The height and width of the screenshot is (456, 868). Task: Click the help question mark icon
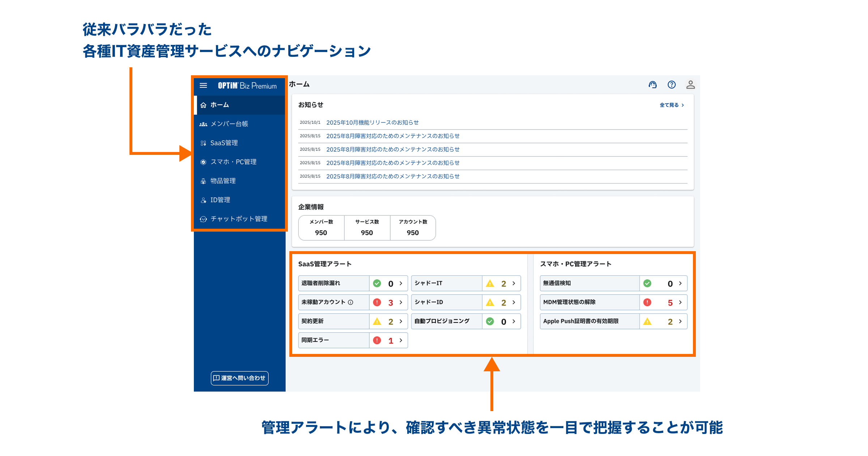672,85
